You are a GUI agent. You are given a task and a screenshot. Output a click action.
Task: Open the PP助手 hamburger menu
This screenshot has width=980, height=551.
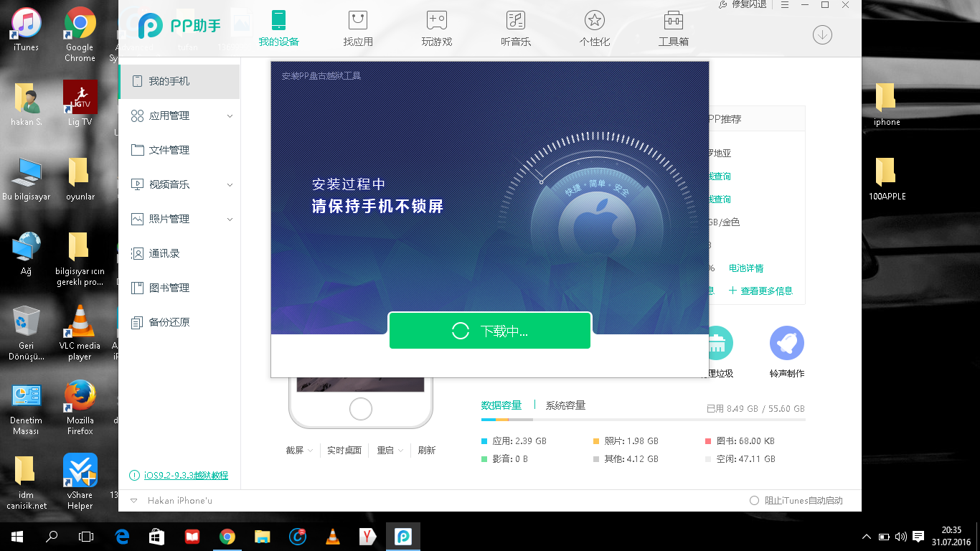coord(785,4)
